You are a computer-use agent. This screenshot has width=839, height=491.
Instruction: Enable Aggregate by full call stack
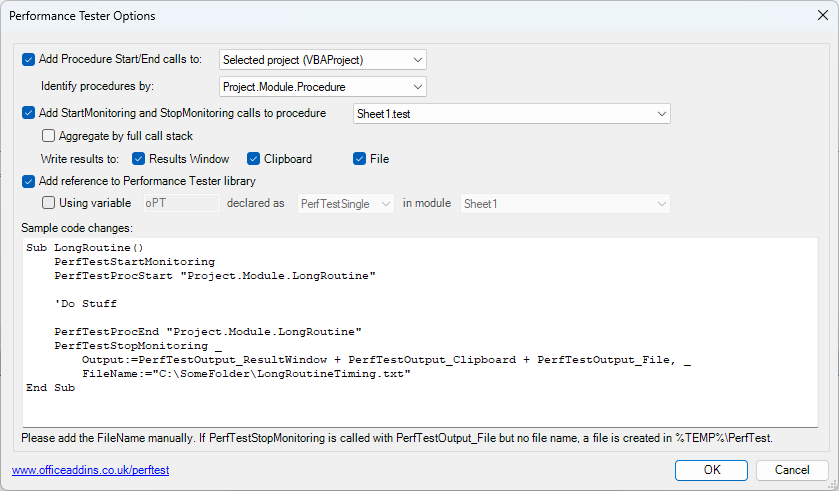tap(48, 136)
